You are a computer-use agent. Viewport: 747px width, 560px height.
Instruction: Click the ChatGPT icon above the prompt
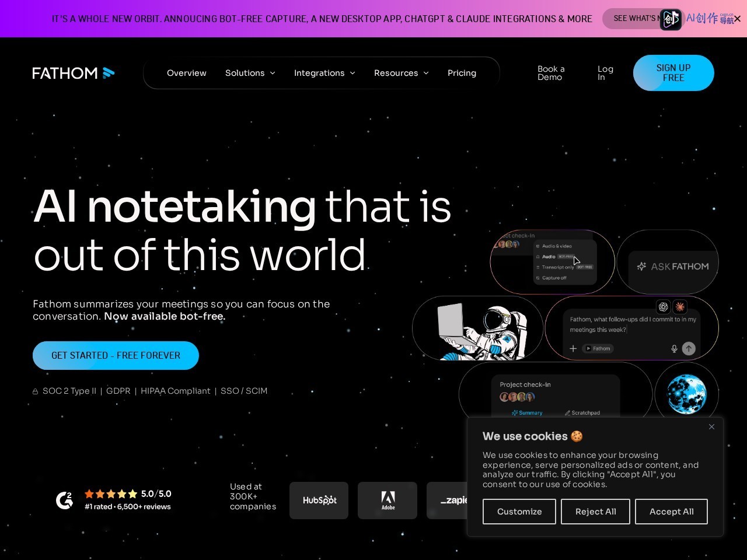663,307
